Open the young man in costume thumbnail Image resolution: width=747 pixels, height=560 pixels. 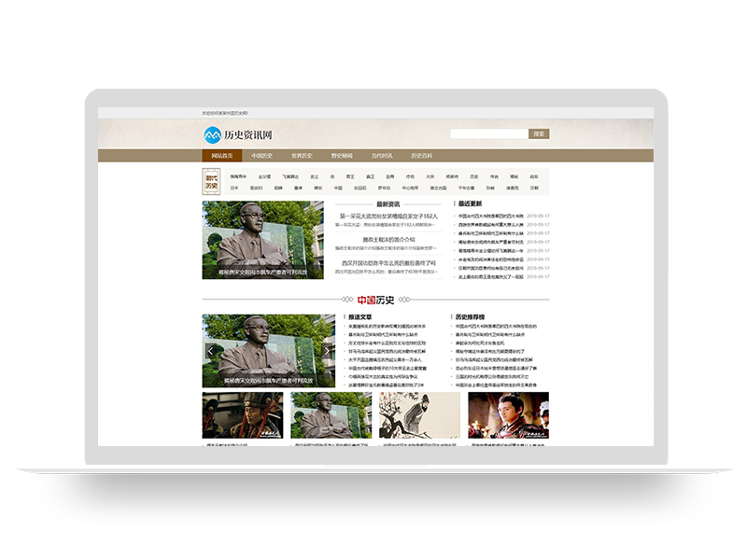tap(508, 414)
